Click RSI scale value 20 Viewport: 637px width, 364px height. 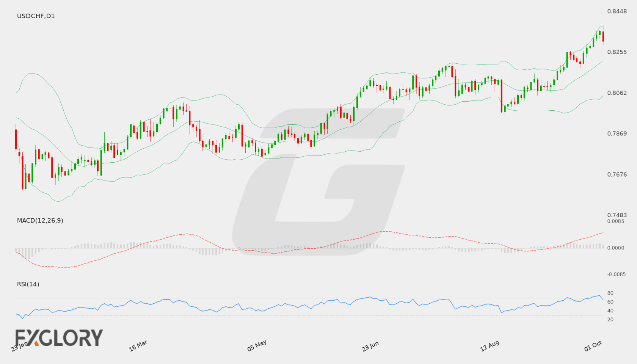[x=610, y=319]
